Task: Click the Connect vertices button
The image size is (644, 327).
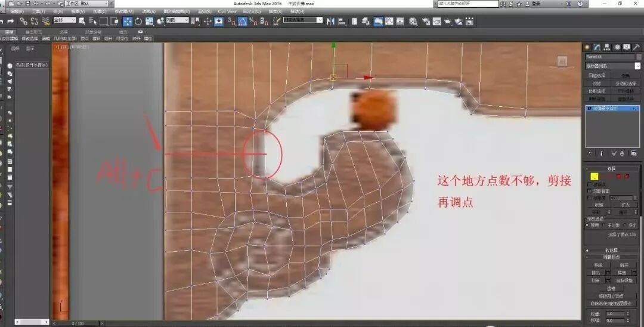Action: click(x=612, y=288)
